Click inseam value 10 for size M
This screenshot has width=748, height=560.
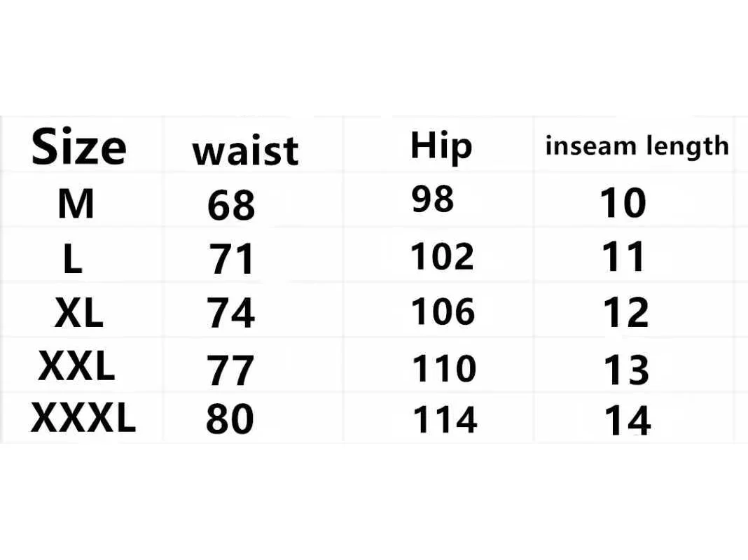623,203
